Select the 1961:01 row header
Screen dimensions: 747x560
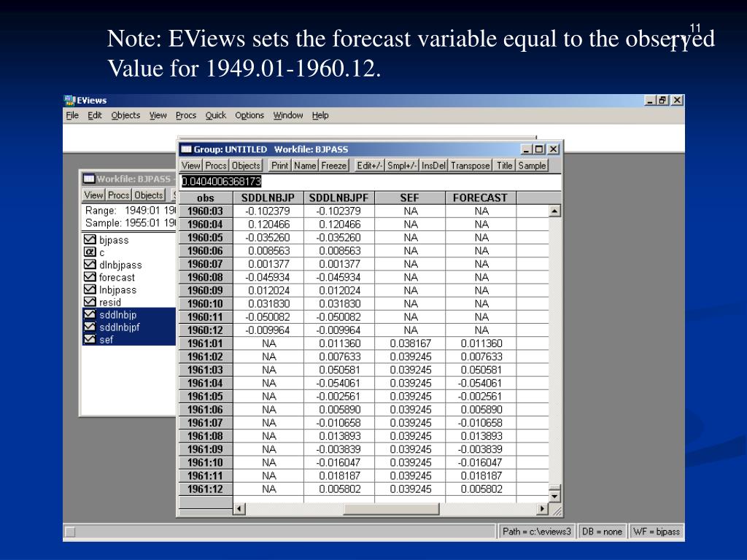click(205, 343)
